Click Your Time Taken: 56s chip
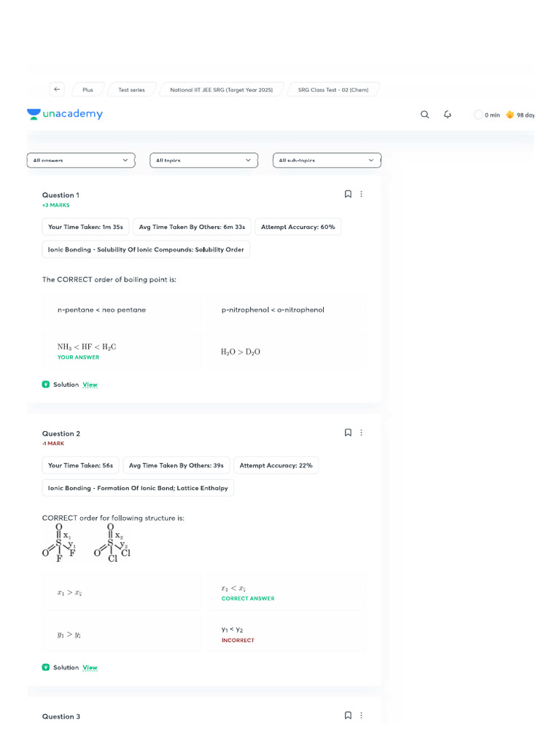Viewport: 560px width, 747px height. (80, 465)
